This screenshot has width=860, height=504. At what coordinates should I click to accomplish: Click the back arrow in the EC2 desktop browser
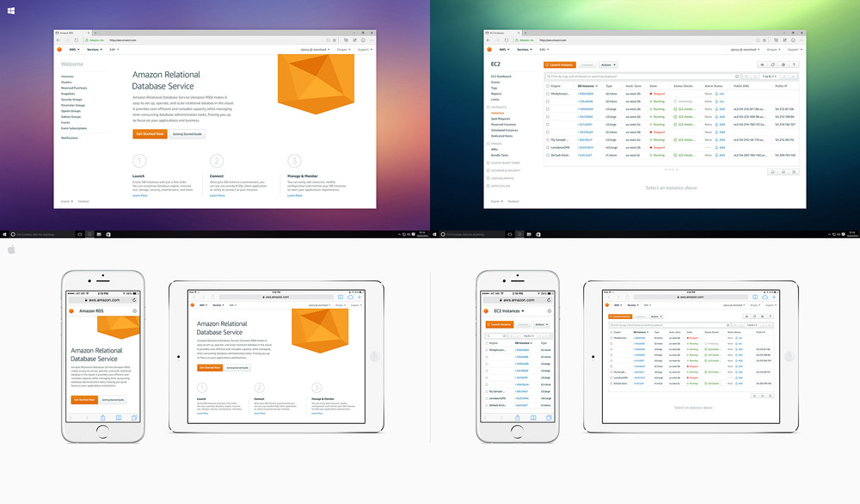[x=488, y=40]
